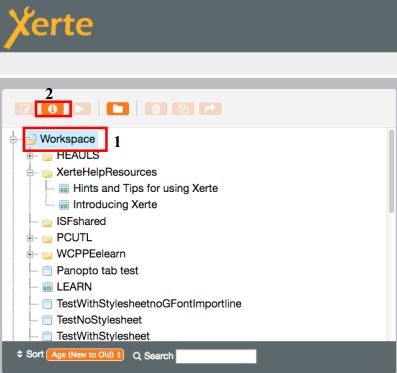This screenshot has height=373, width=397.
Task: Click the Introducing Xerte project icon
Action: click(64, 205)
